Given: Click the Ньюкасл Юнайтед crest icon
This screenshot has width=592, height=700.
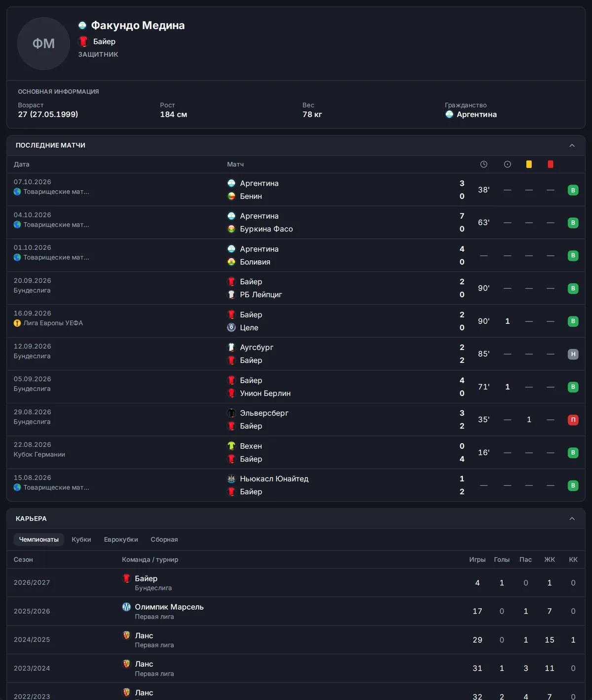Looking at the screenshot, I should [x=231, y=479].
